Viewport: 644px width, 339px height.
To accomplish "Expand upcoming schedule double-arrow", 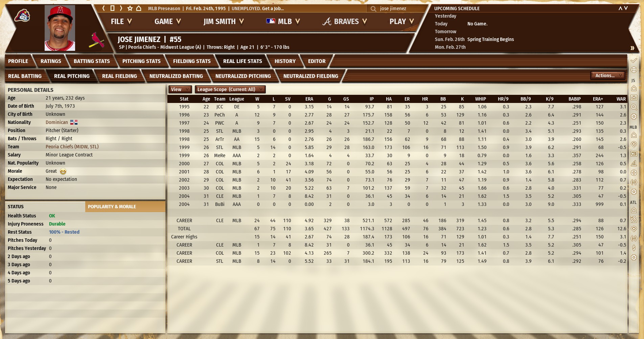I will point(632,48).
